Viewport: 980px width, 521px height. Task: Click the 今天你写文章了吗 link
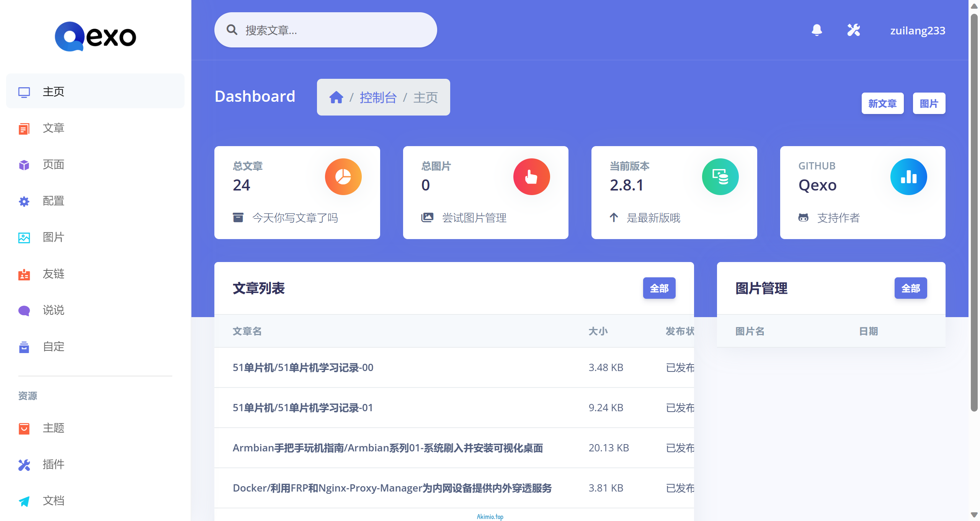[x=295, y=218]
